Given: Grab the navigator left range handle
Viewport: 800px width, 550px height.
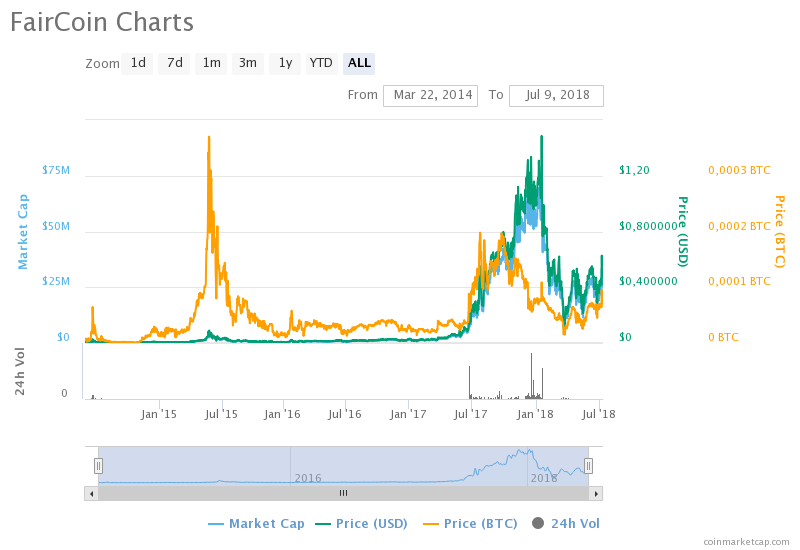Looking at the screenshot, I should pos(98,466).
